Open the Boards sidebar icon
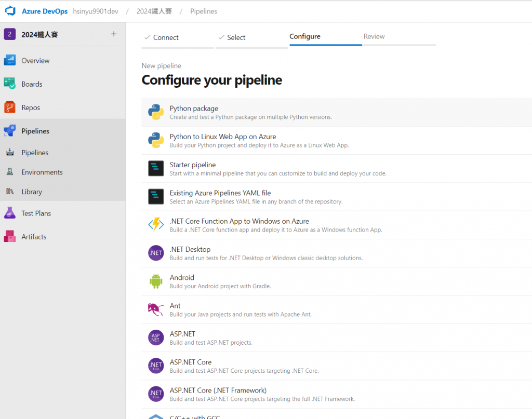This screenshot has height=419, width=532. (x=10, y=84)
